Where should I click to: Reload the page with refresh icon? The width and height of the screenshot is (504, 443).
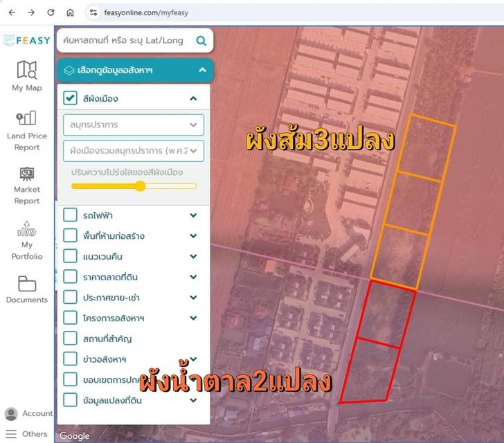pyautogui.click(x=51, y=12)
